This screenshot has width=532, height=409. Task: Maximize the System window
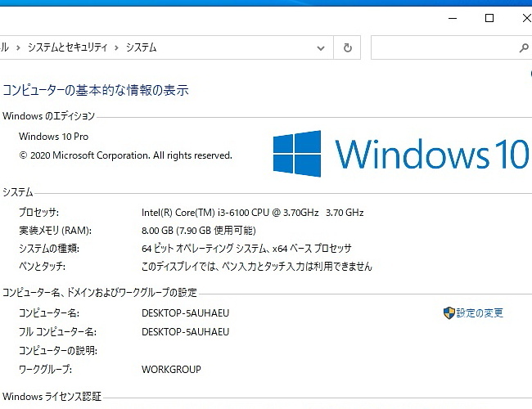(x=489, y=18)
